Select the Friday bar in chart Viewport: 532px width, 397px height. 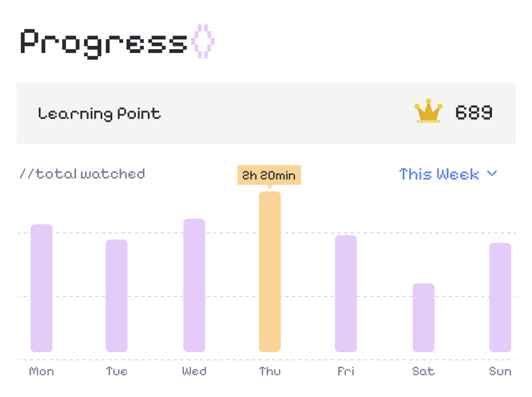[x=346, y=294]
